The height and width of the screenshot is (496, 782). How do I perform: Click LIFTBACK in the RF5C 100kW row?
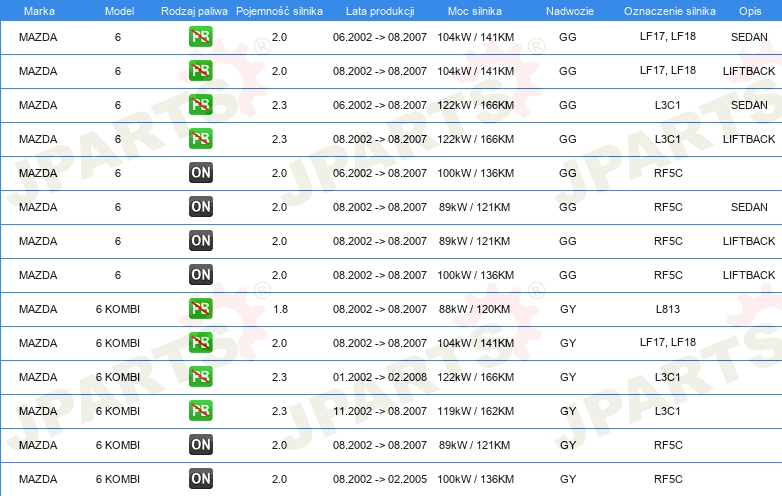[749, 275]
